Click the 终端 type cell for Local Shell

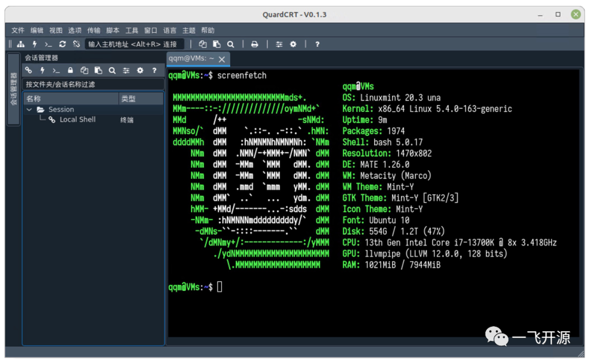pos(127,120)
